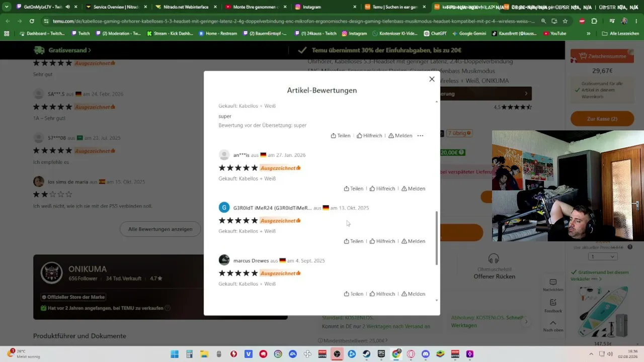Screen dimensions: 644x362
Task: Click the scroll-up arrow in the reviews dialog
Action: (436, 102)
